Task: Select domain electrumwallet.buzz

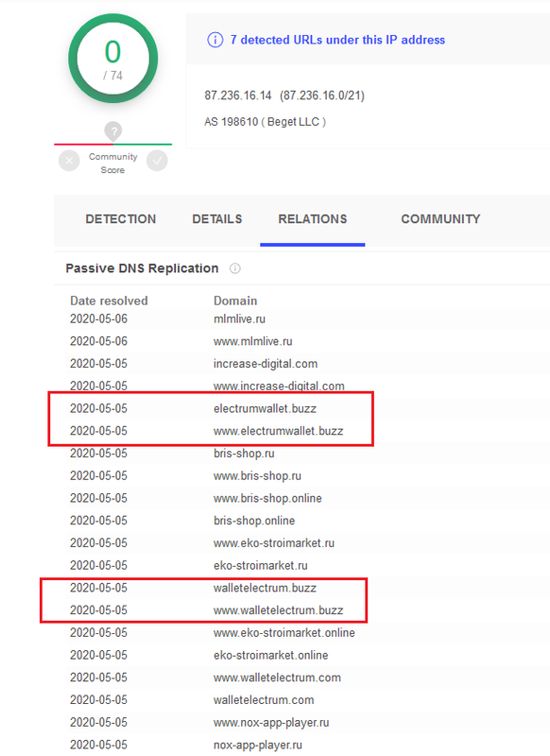Action: click(266, 409)
